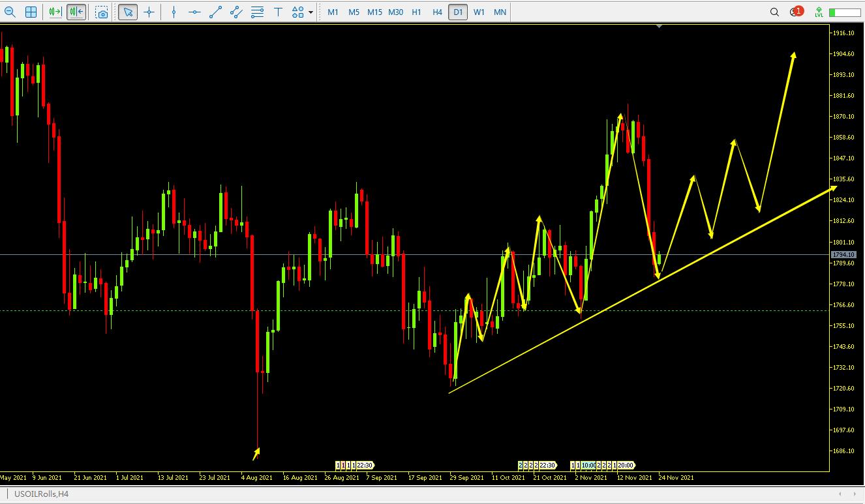Screen dimensions: 865x504
Task: Select the trendline drawing tool
Action: [x=215, y=12]
